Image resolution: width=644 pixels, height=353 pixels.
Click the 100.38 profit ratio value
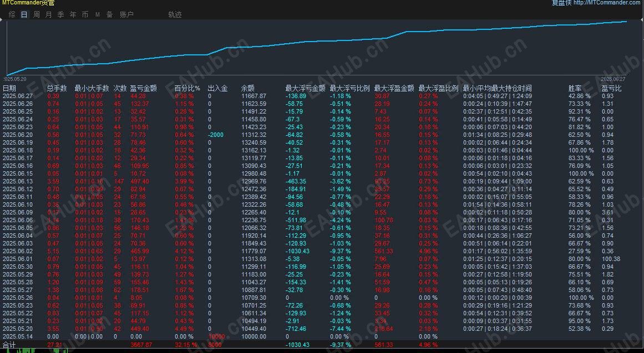pyautogui.click(x=611, y=259)
